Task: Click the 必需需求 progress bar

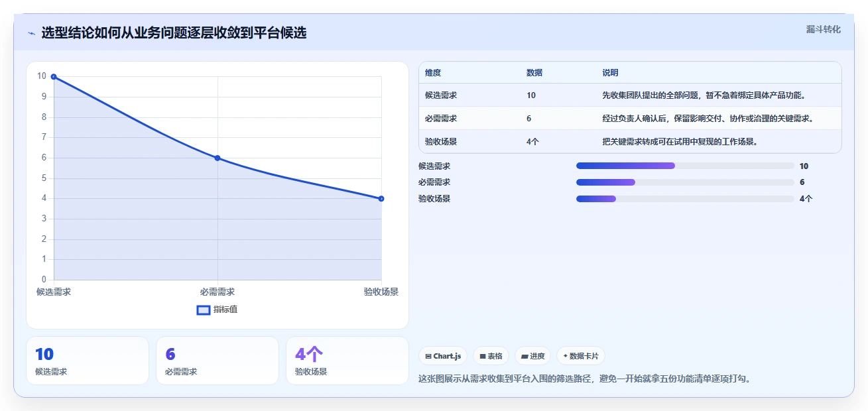Action: pyautogui.click(x=685, y=182)
